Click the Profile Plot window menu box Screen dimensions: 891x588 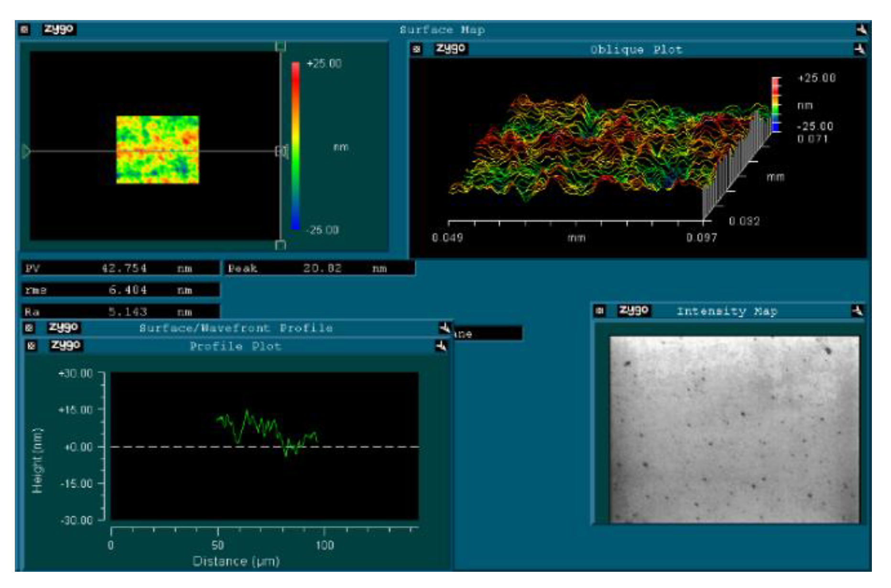pos(32,346)
